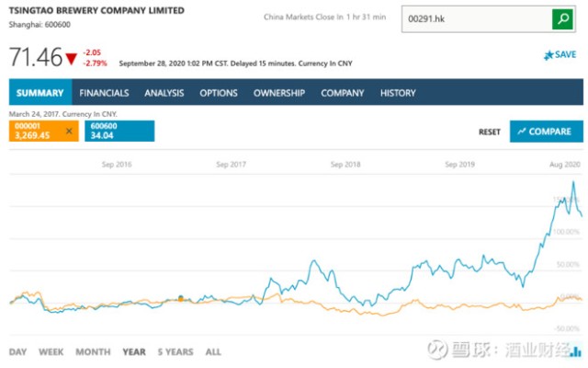Set chart range to DAY

17,351
